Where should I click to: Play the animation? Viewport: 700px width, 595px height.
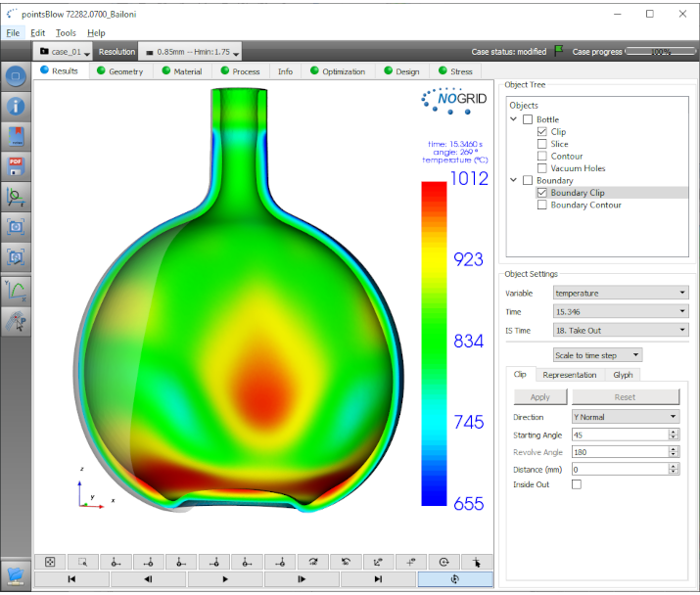225,579
